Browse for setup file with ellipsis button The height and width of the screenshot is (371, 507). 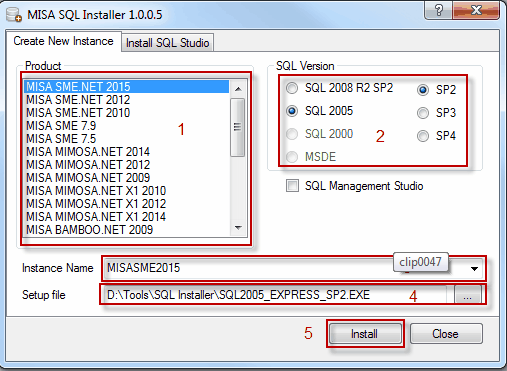(467, 295)
